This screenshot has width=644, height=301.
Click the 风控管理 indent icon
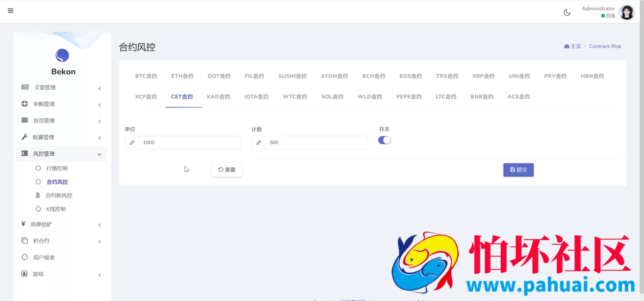click(x=25, y=153)
